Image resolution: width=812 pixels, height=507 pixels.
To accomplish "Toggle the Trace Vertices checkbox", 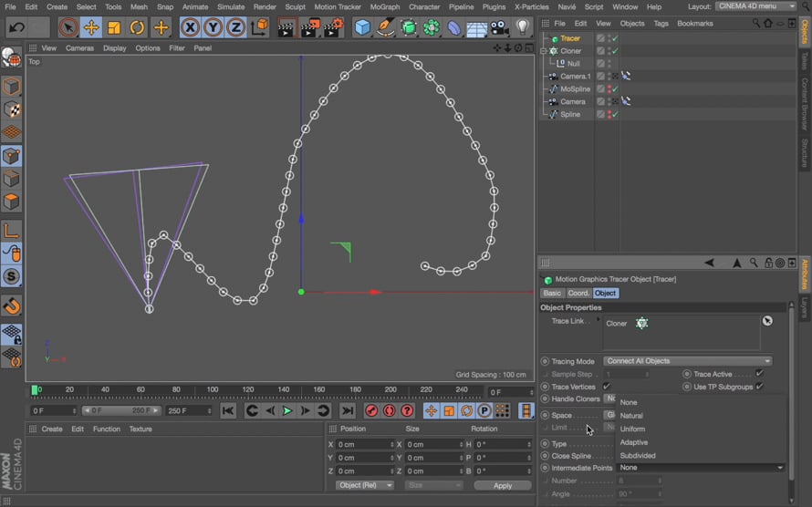I will point(607,387).
